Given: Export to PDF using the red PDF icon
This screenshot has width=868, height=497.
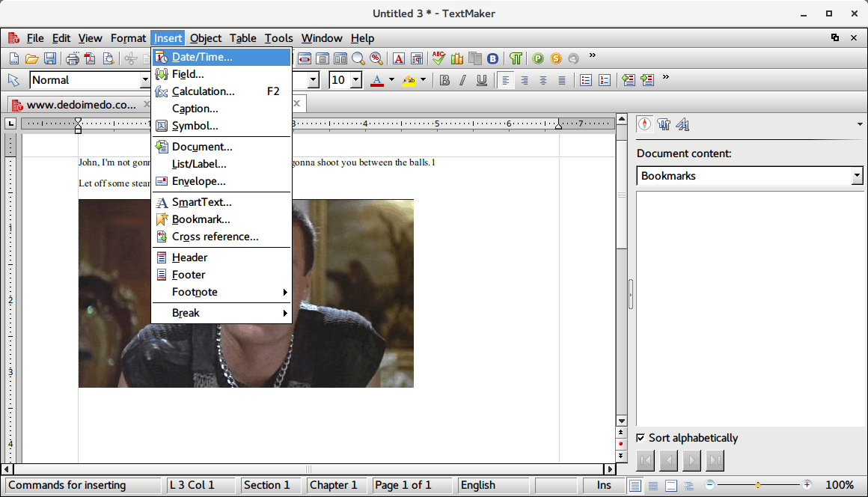Looking at the screenshot, I should [x=91, y=58].
